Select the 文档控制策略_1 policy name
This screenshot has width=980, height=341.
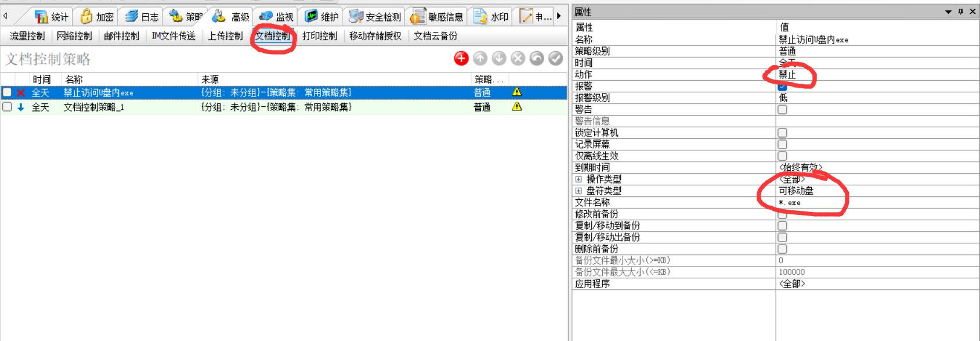point(93,107)
